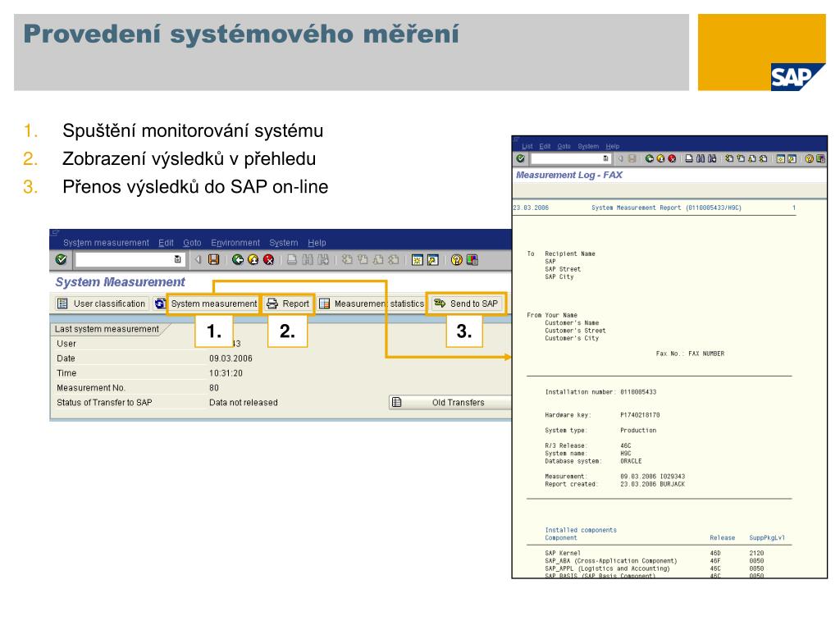Click the Save floppy disk icon

214,260
